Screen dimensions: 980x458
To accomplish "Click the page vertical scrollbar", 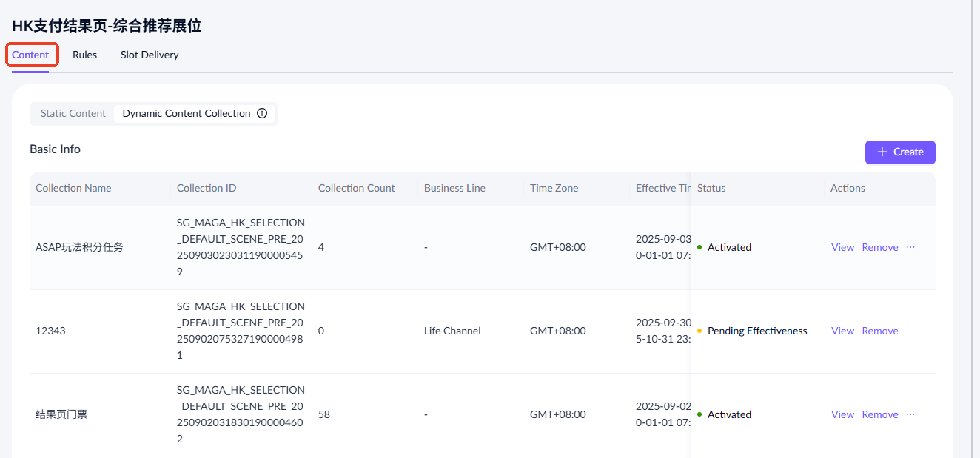I will click(x=972, y=222).
